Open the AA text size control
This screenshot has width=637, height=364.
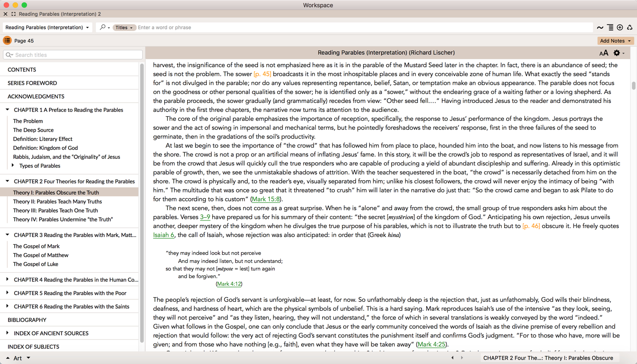coord(603,53)
